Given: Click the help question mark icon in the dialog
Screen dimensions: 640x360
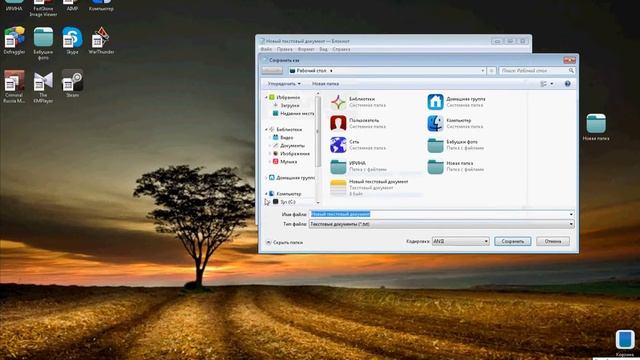Looking at the screenshot, I should [567, 84].
